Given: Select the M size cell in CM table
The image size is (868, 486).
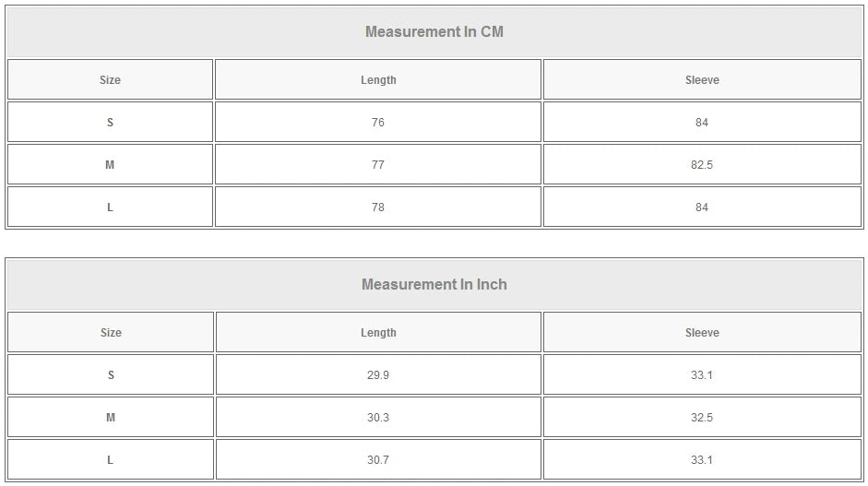Looking at the screenshot, I should pyautogui.click(x=110, y=165).
